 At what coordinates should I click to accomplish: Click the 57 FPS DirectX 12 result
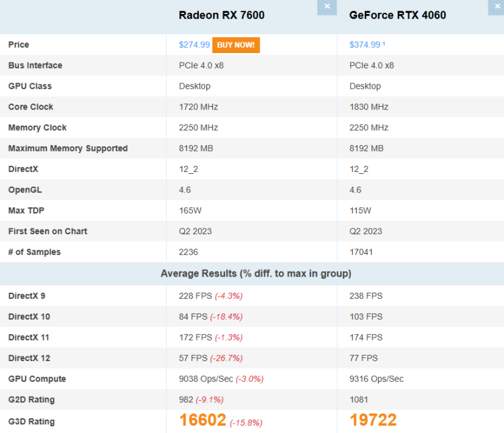tap(193, 358)
